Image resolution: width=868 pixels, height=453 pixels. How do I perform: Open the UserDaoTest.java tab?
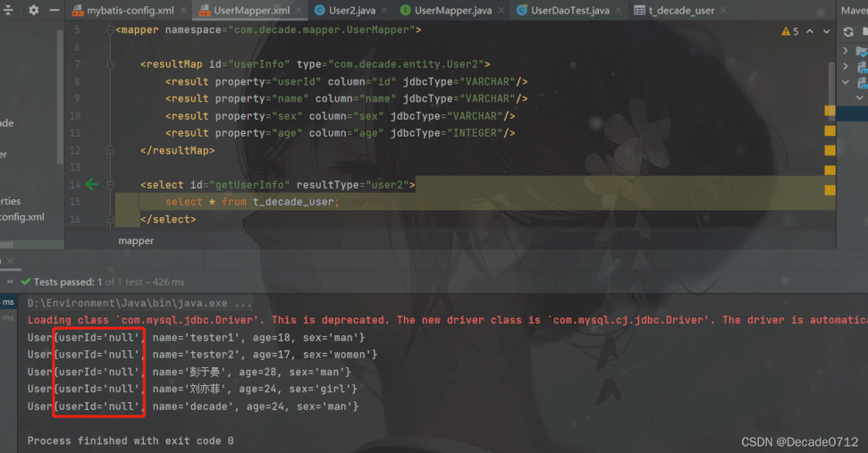569,11
